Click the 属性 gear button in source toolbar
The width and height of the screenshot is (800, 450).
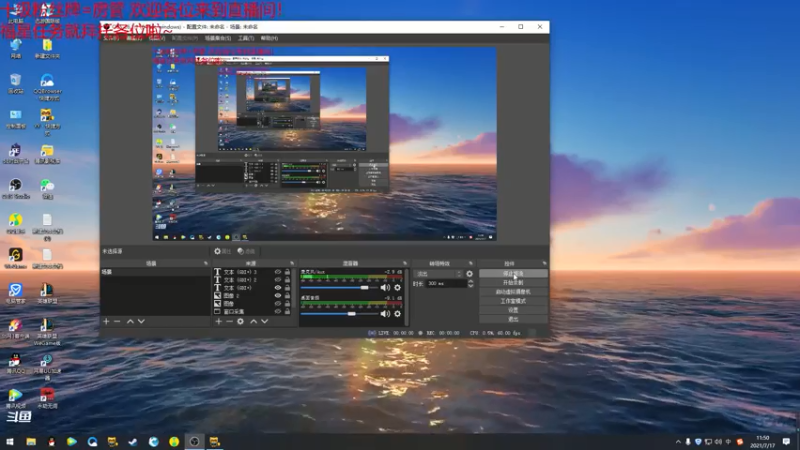pyautogui.click(x=222, y=251)
